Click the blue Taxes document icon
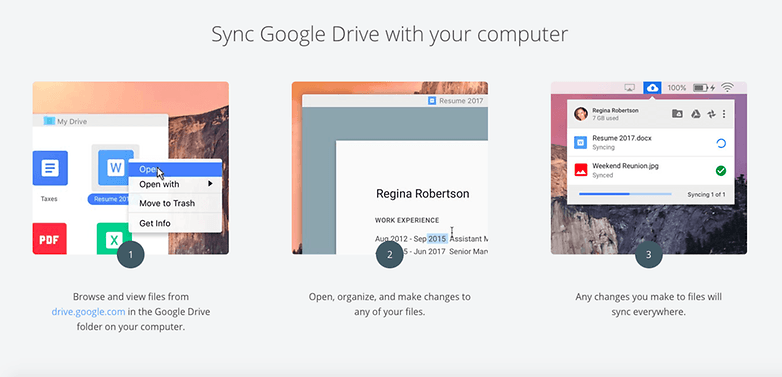Screen dimensions: 782x377 [49, 168]
